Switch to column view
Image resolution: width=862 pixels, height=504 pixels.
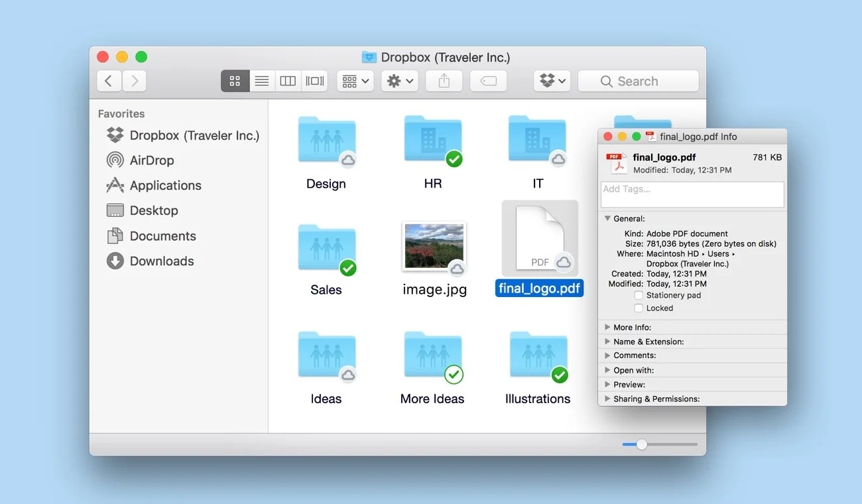(x=288, y=80)
